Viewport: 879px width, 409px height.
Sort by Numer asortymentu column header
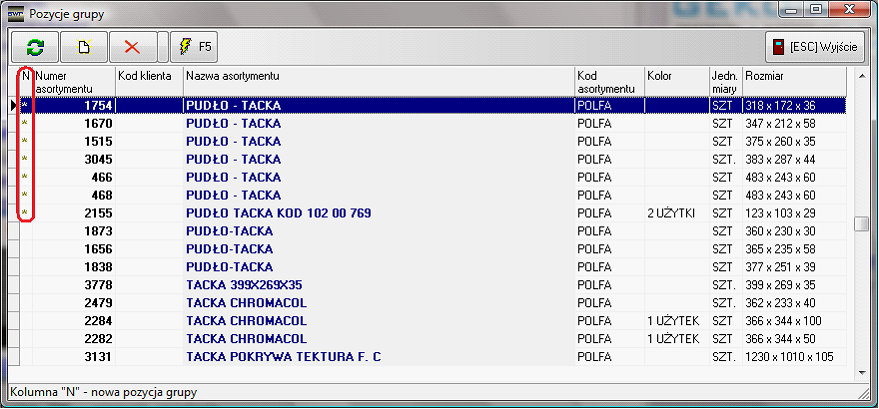click(x=74, y=82)
